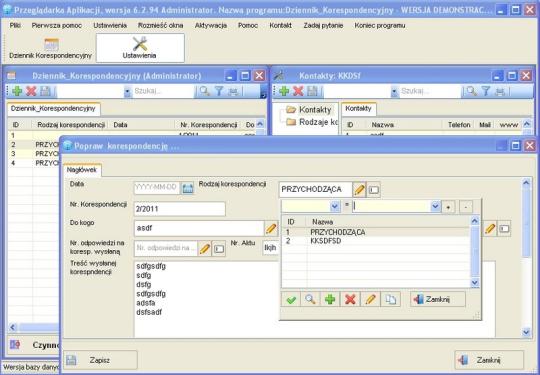Click Data field with YYYY-MM-DD placeholder
This screenshot has height=375, width=540.
pyautogui.click(x=157, y=188)
